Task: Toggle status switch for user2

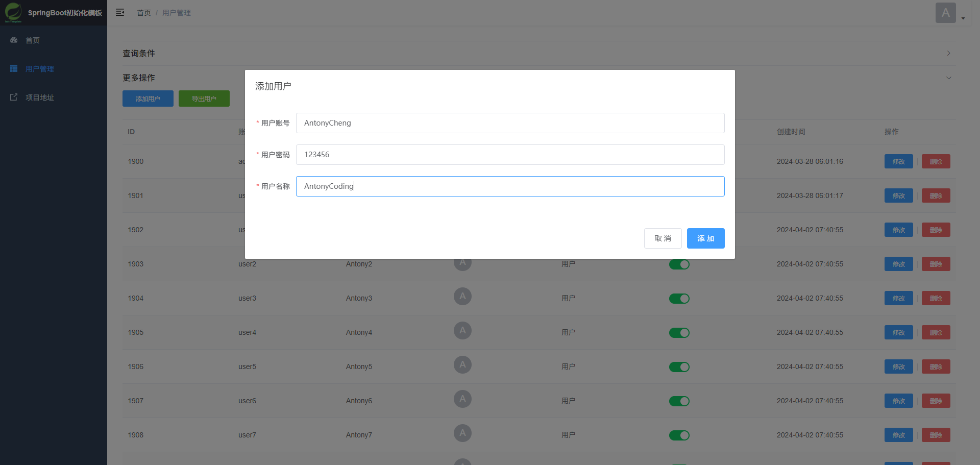Action: [679, 264]
